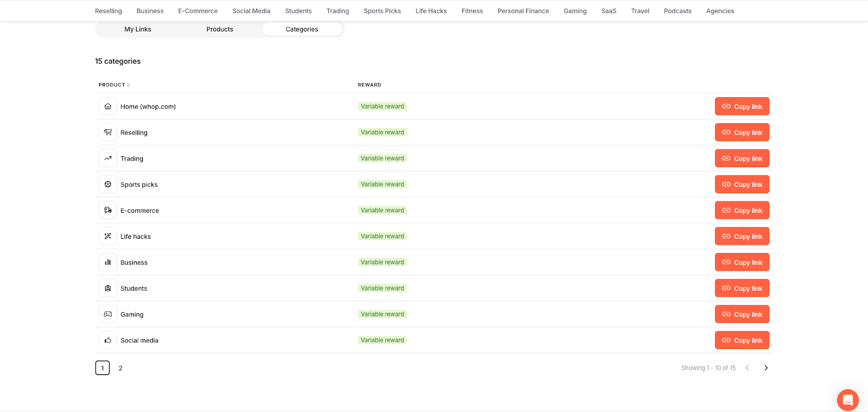Copy link for Sports picks

coord(742,185)
